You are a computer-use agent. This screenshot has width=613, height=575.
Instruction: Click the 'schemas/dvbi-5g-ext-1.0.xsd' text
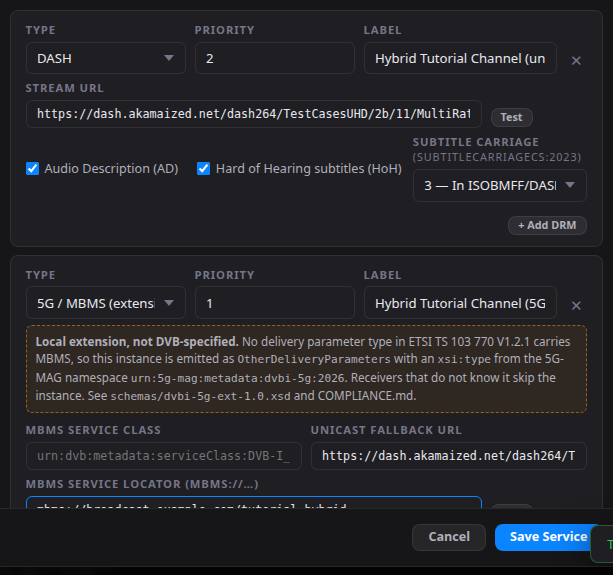click(201, 396)
